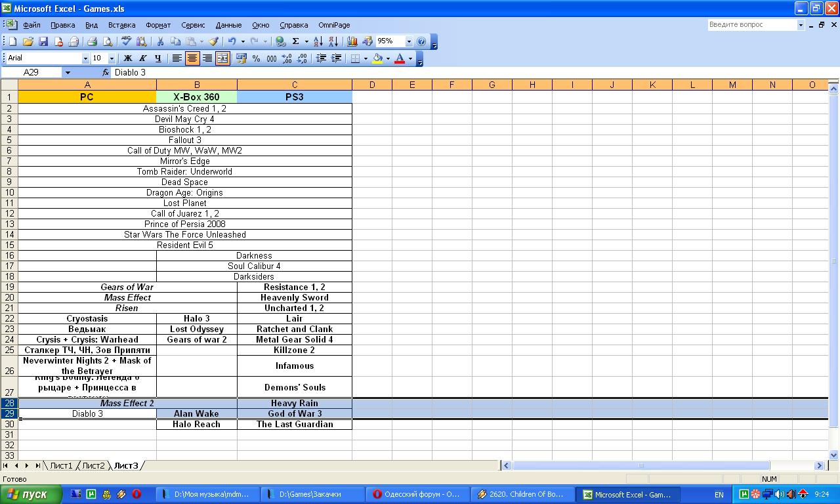Open the Undo history dropdown arrow
The image size is (840, 504).
242,41
